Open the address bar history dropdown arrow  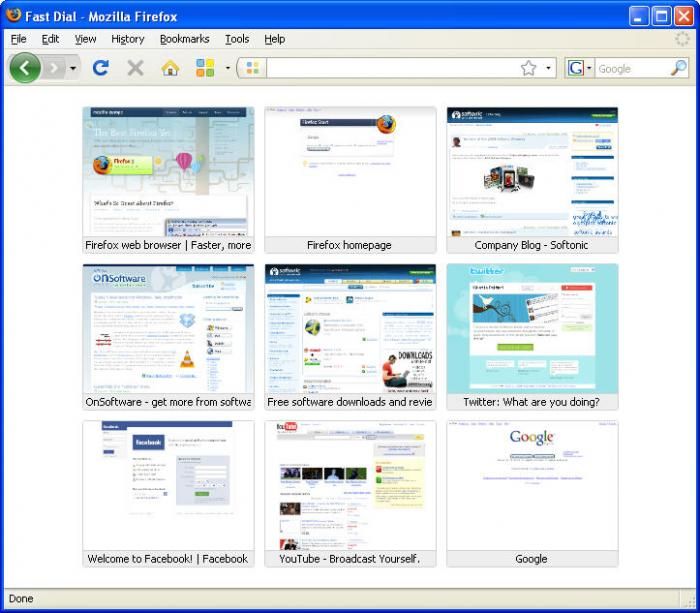click(x=548, y=68)
